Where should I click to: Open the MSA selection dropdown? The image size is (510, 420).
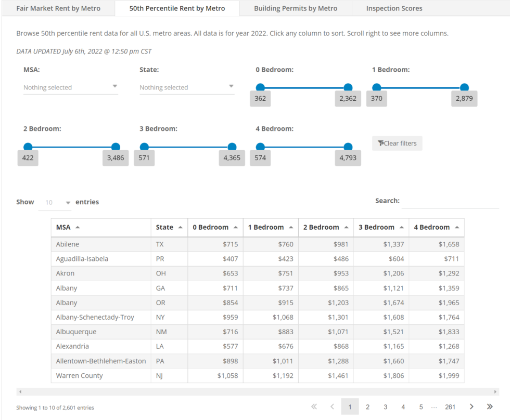coord(70,87)
